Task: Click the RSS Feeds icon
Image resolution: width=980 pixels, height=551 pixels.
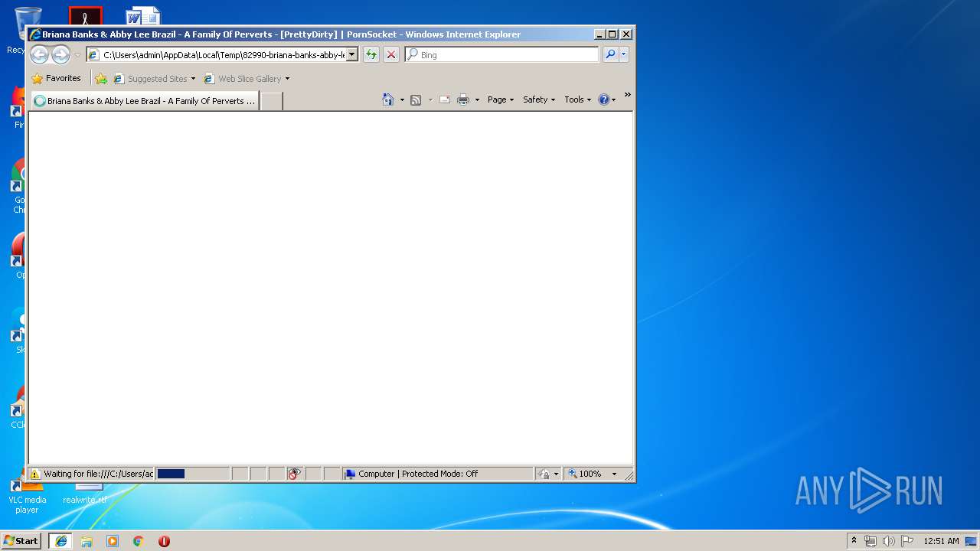Action: point(416,99)
